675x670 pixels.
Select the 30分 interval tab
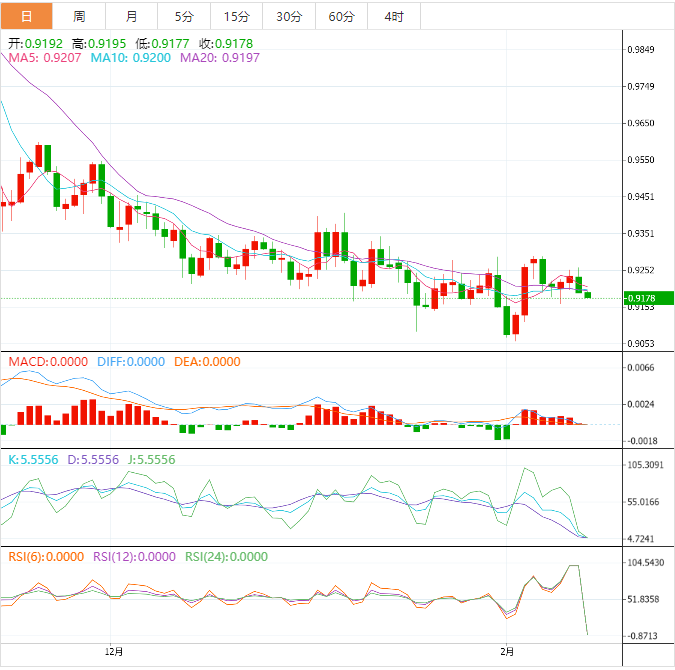(x=288, y=16)
